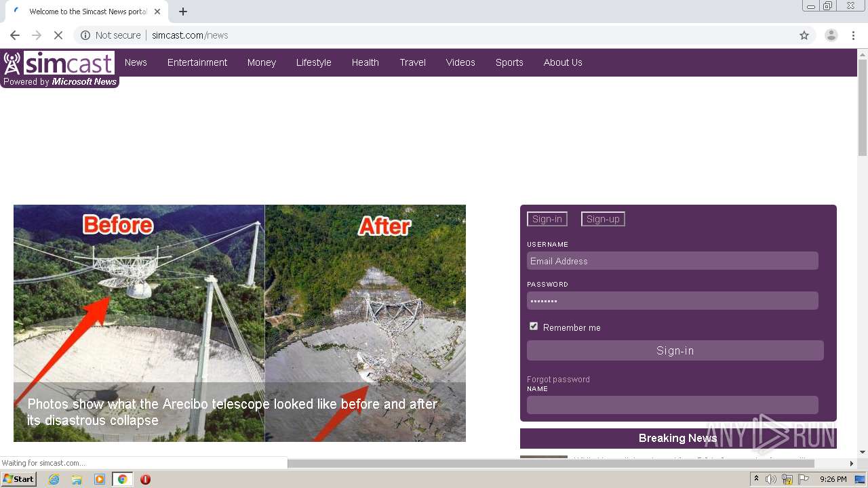868x488 pixels.
Task: Open the Videos section
Action: tap(460, 62)
